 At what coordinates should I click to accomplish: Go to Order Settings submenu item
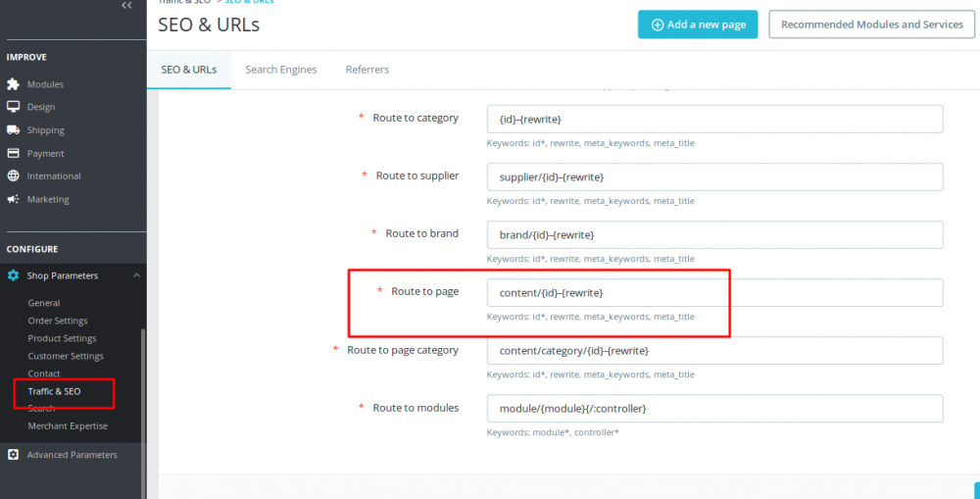tap(58, 321)
